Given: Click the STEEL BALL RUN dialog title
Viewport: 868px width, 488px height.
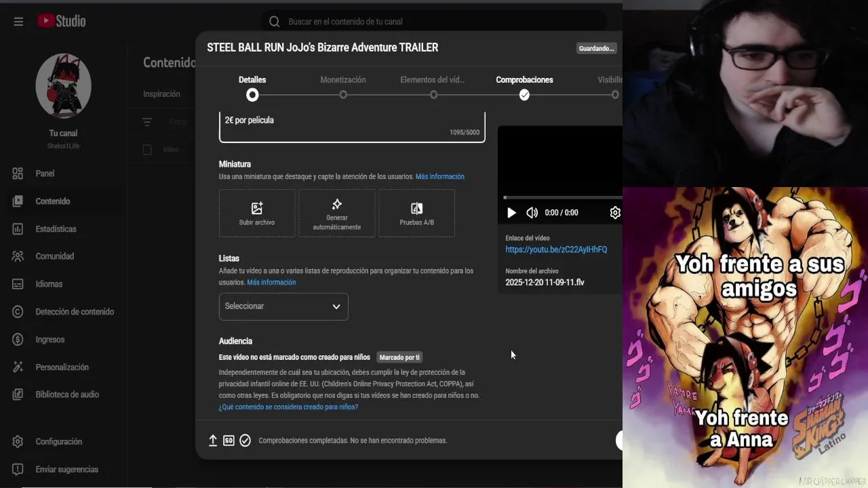Looking at the screenshot, I should pos(322,47).
